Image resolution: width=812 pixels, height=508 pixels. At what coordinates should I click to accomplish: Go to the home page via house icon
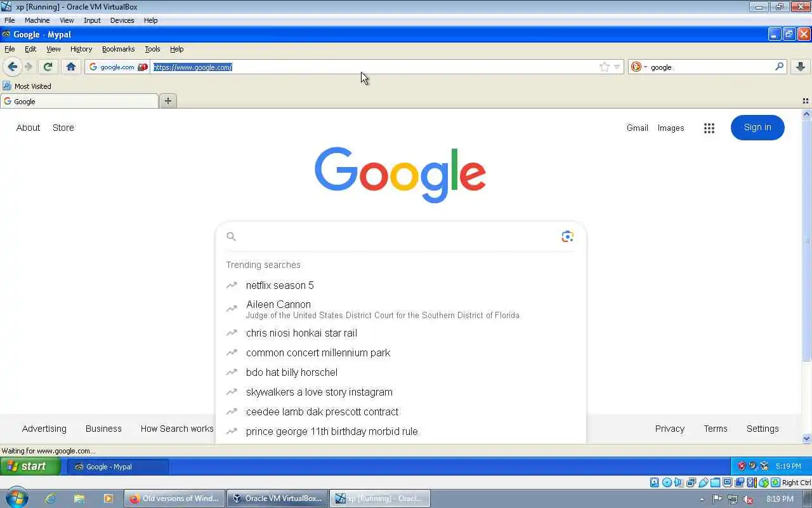point(71,67)
